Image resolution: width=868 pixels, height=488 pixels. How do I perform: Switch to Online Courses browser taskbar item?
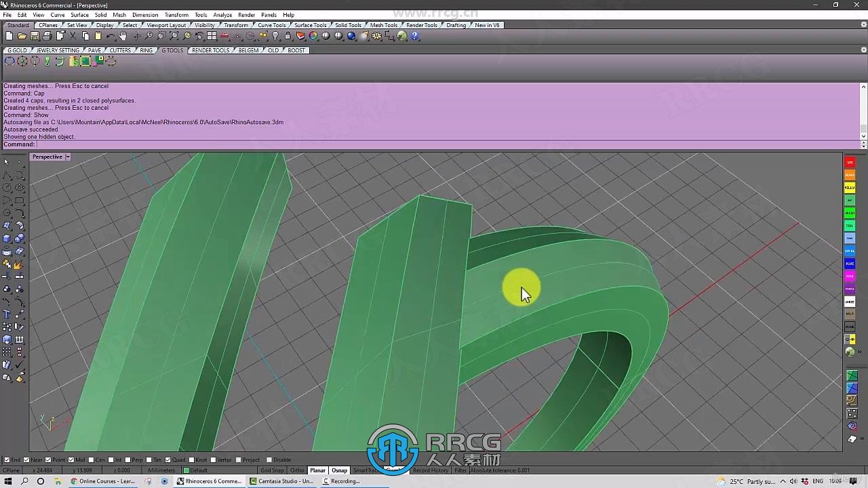click(103, 481)
